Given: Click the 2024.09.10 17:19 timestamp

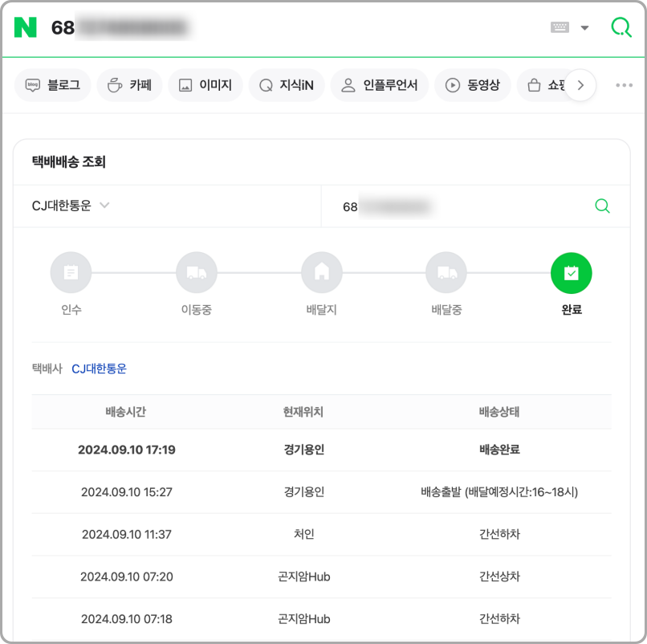Looking at the screenshot, I should 127,450.
